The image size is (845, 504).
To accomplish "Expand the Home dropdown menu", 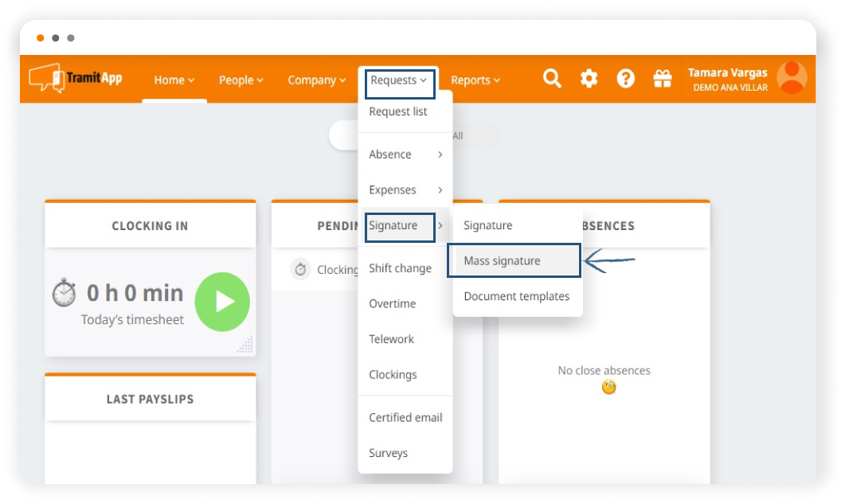I will click(x=174, y=80).
